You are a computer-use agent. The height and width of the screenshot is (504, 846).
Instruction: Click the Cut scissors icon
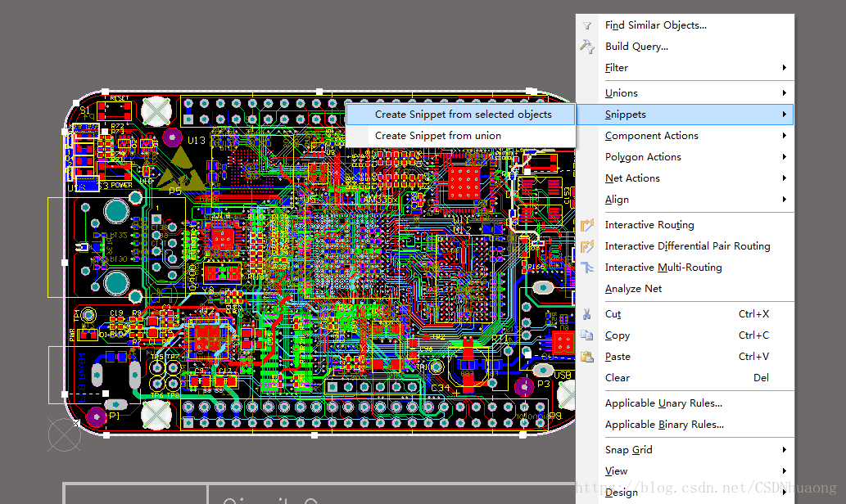[587, 314]
